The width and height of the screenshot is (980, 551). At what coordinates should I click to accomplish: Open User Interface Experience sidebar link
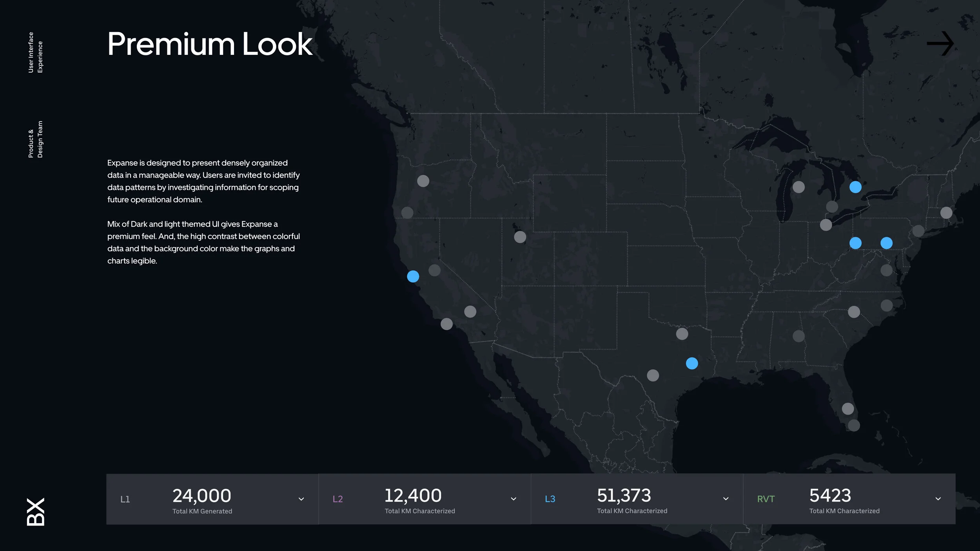(x=35, y=53)
